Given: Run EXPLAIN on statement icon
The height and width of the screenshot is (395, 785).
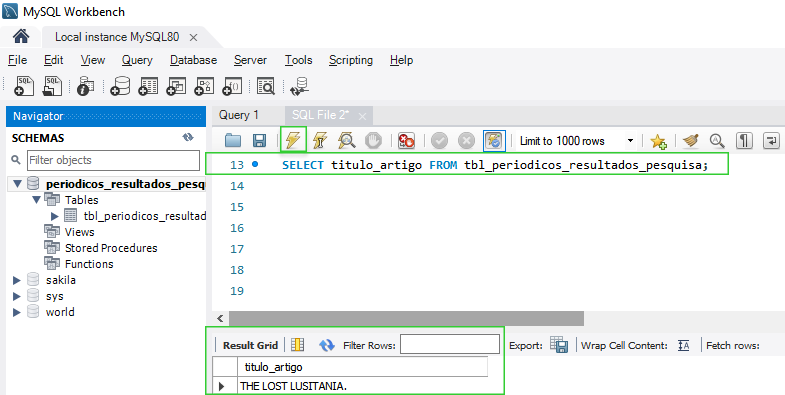Looking at the screenshot, I should click(346, 141).
